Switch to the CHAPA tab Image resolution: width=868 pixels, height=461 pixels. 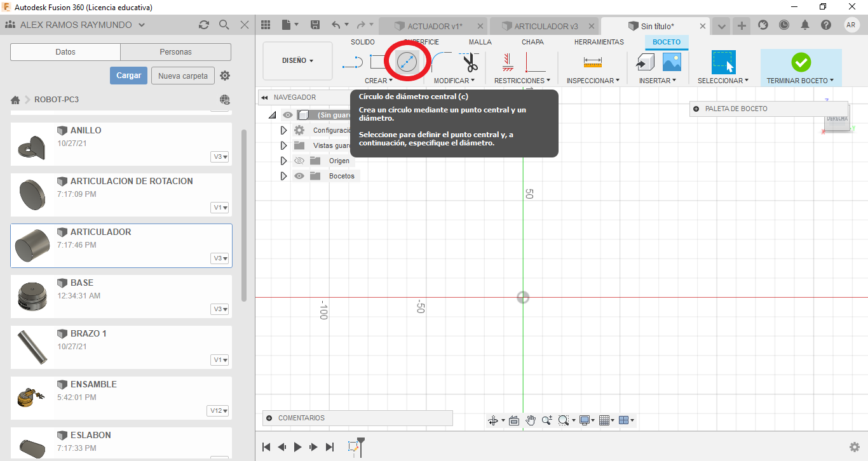[532, 42]
